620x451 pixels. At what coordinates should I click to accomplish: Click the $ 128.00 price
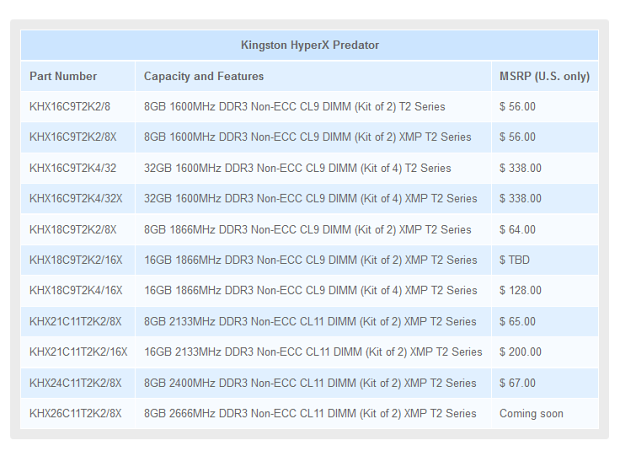(520, 290)
